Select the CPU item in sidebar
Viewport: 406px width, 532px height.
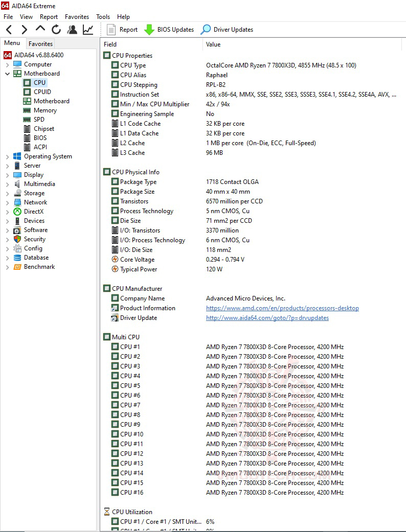(34, 82)
